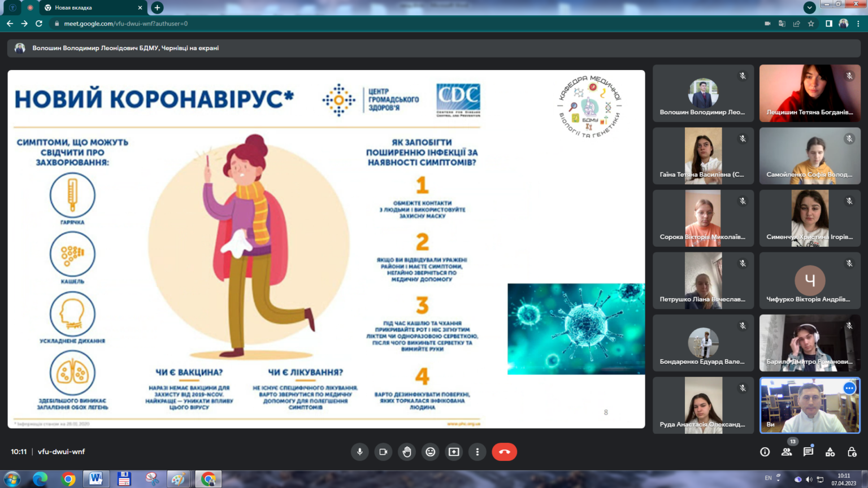
Task: Open the host controls lock icon
Action: (852, 452)
